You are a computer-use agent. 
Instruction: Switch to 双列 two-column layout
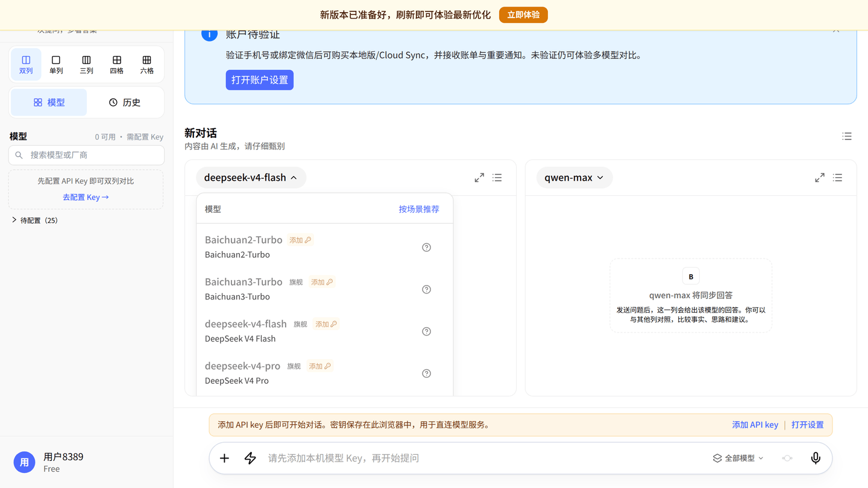coord(26,64)
